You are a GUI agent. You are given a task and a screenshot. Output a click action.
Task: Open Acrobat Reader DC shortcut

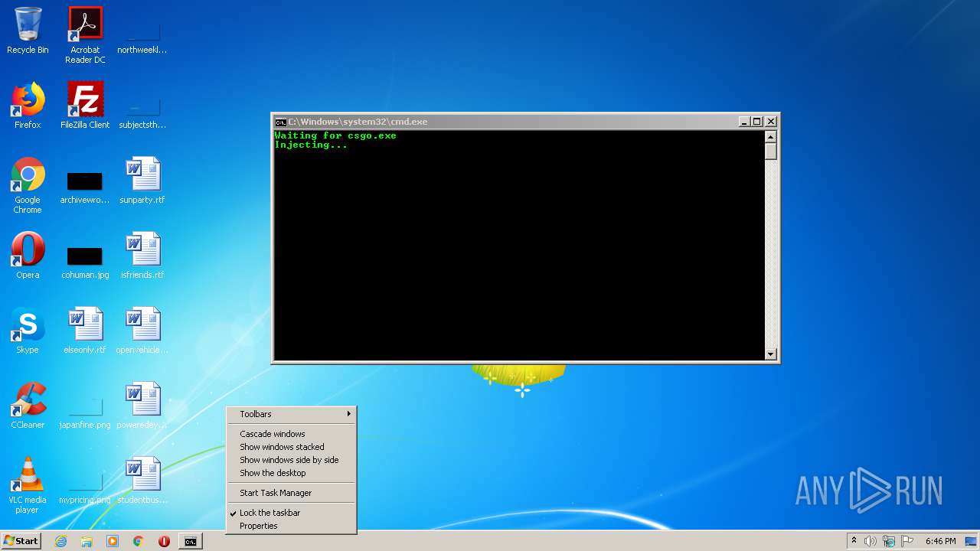[x=85, y=35]
